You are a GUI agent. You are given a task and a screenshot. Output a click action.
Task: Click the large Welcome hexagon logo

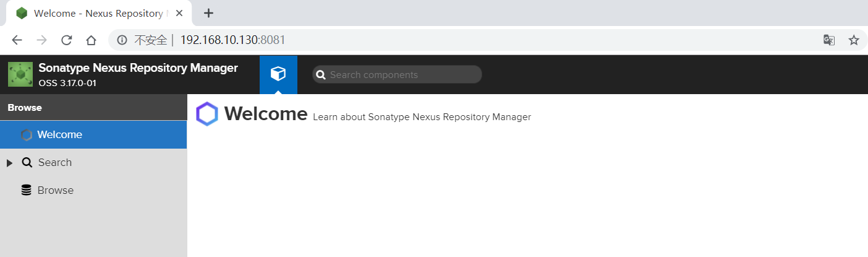tap(207, 114)
